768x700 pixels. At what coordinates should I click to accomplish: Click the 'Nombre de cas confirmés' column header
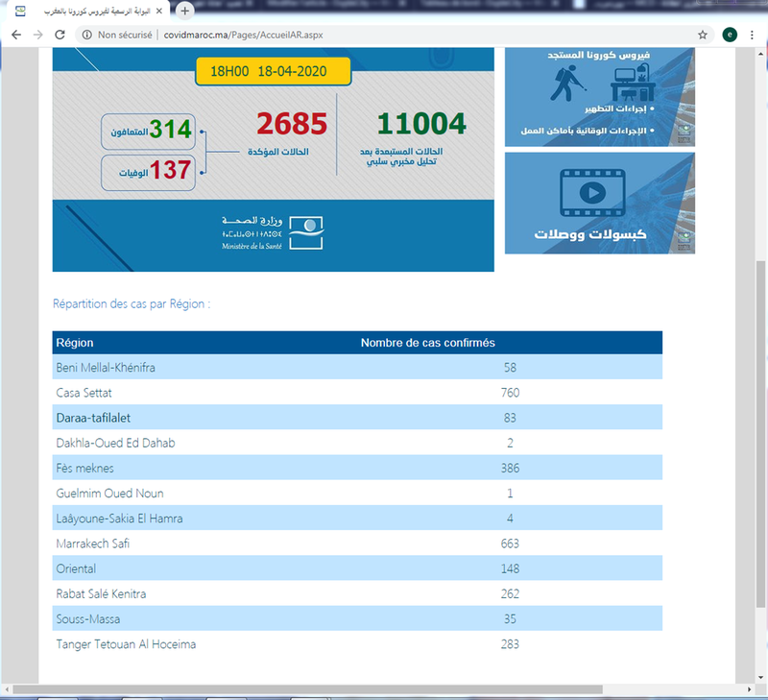427,343
